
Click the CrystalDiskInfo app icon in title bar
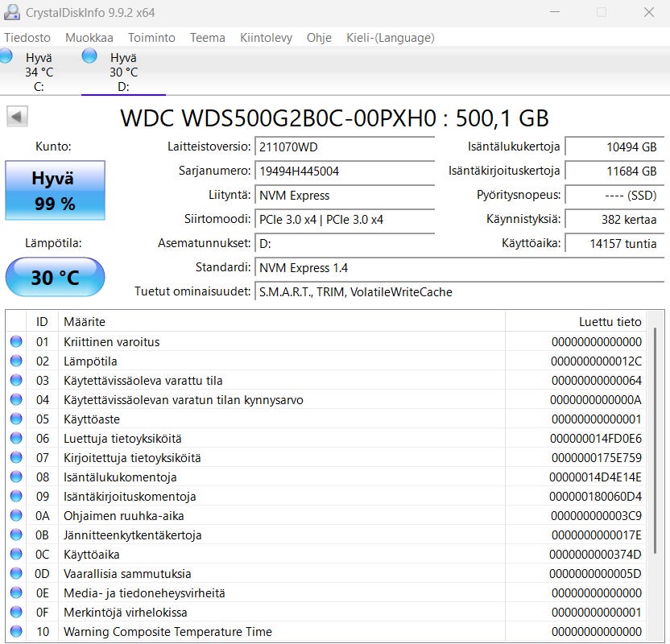(x=11, y=12)
